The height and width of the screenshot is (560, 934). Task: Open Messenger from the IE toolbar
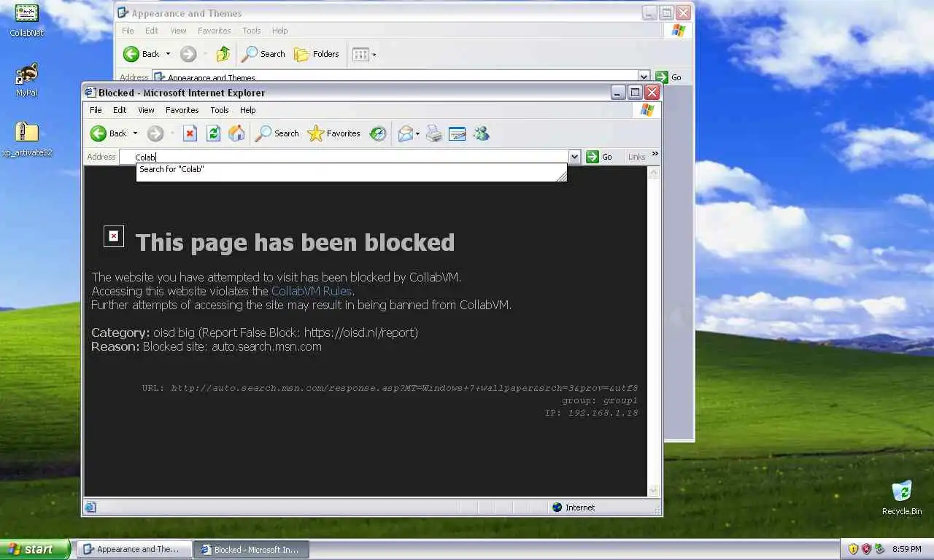pyautogui.click(x=481, y=133)
